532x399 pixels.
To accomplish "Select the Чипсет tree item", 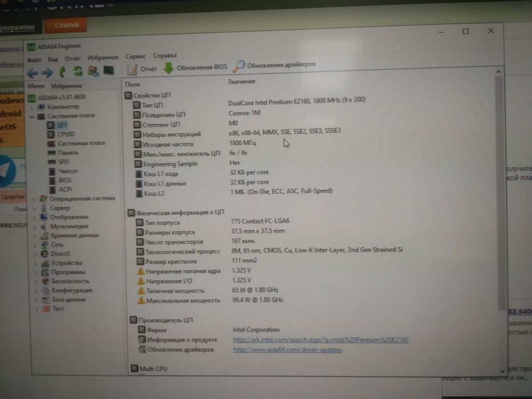I will pos(63,172).
